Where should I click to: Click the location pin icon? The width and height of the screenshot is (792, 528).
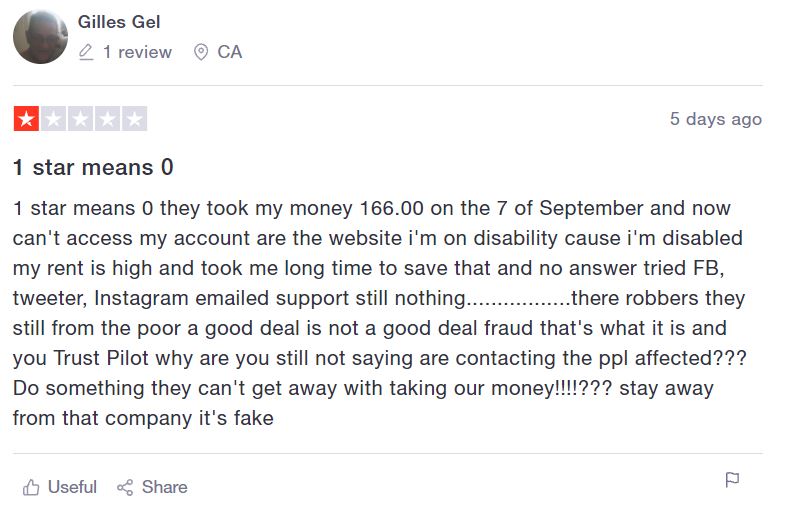(200, 52)
